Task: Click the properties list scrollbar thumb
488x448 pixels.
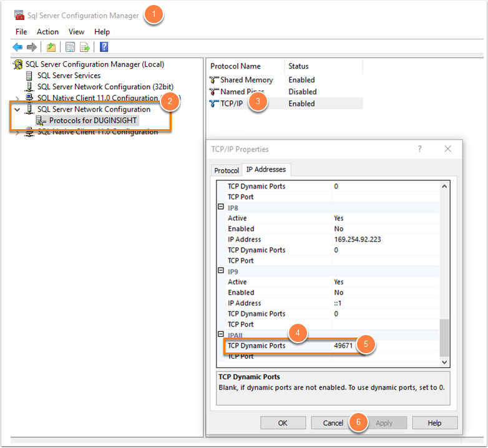Action: coord(444,338)
